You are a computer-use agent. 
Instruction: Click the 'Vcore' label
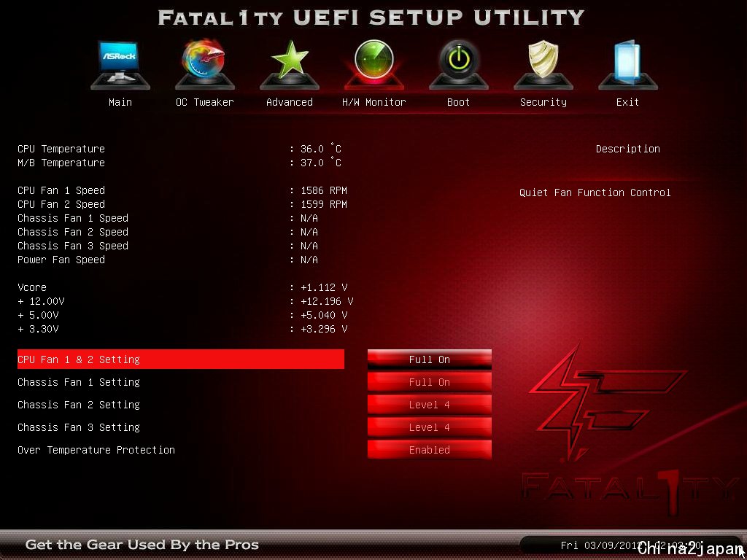pyautogui.click(x=32, y=287)
